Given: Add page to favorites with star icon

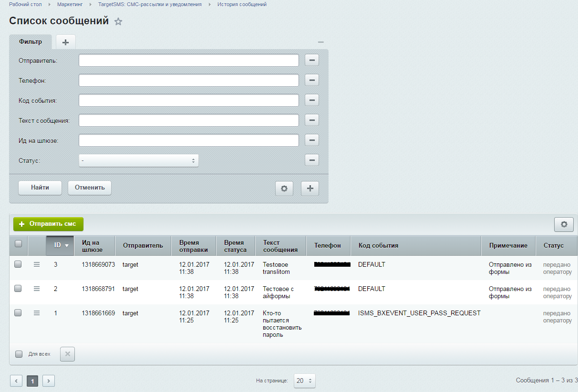Looking at the screenshot, I should 118,22.
